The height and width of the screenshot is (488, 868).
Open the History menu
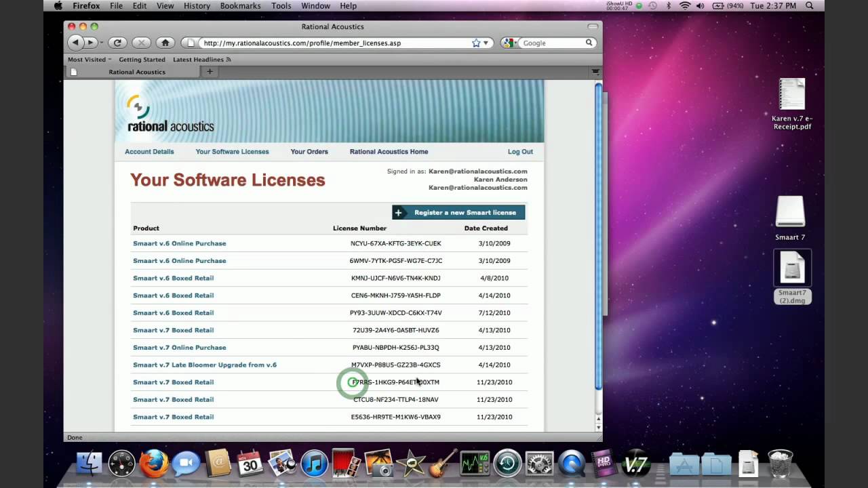[x=197, y=6]
